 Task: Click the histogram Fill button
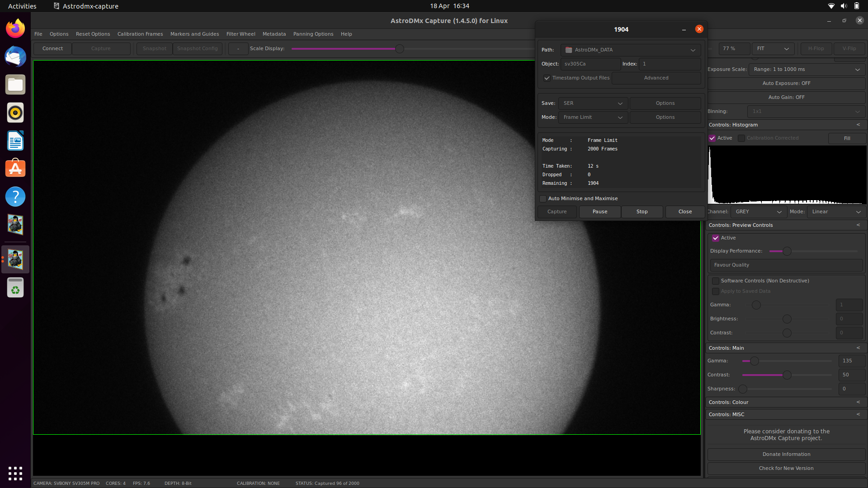[847, 138]
